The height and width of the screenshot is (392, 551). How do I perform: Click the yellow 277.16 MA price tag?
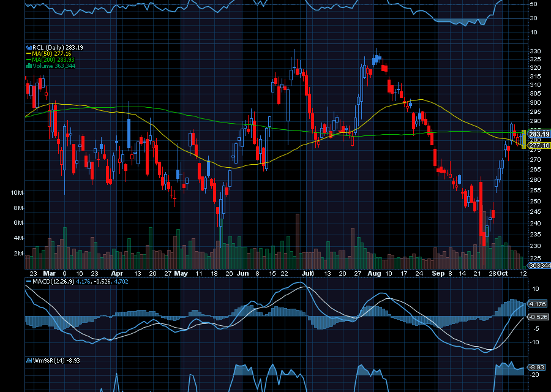click(539, 146)
